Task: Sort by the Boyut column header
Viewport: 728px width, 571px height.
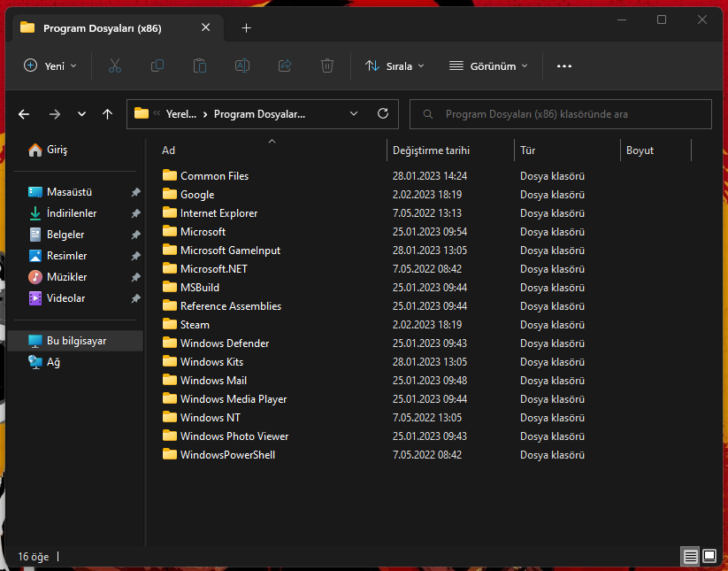Action: click(x=655, y=150)
